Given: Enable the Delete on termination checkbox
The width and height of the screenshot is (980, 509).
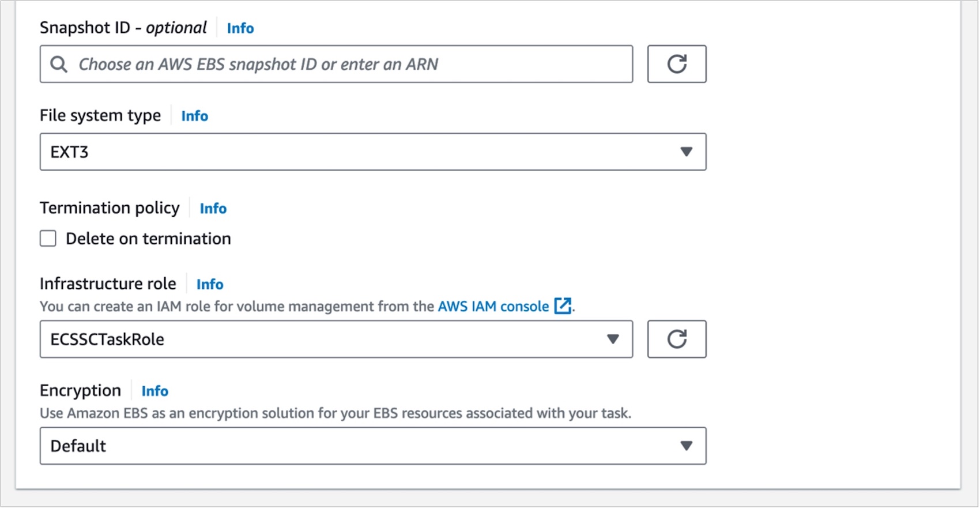Looking at the screenshot, I should coord(48,239).
